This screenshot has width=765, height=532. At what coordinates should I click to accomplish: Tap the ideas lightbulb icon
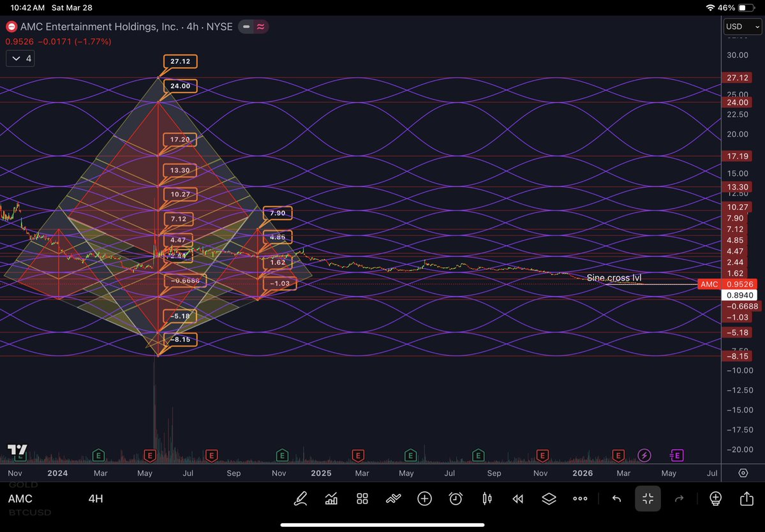[x=715, y=498]
